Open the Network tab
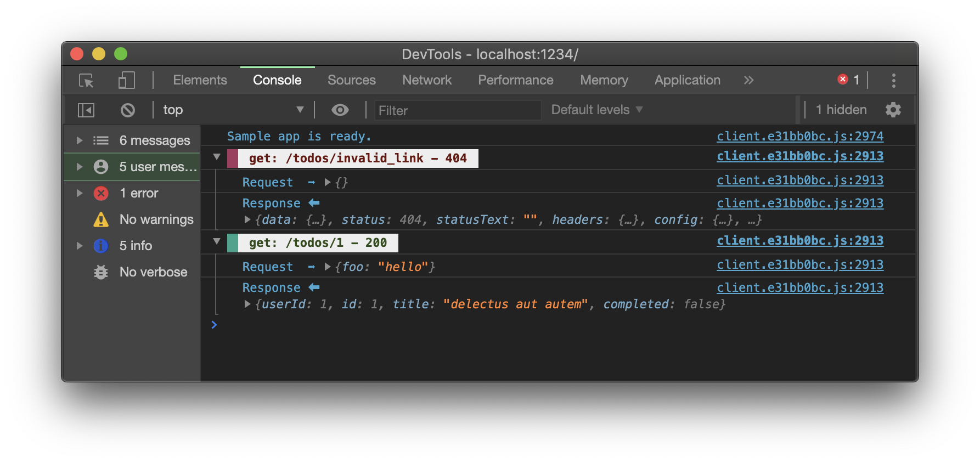The width and height of the screenshot is (980, 463). (x=427, y=80)
